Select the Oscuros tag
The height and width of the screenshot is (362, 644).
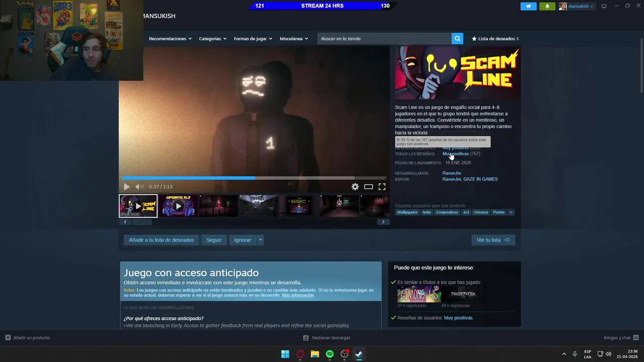click(x=481, y=212)
